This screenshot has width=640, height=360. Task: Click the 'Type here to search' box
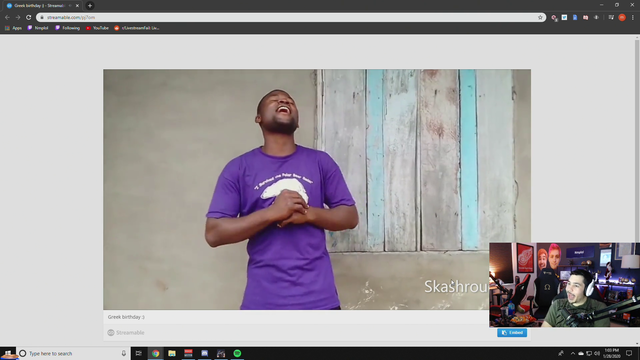click(73, 353)
